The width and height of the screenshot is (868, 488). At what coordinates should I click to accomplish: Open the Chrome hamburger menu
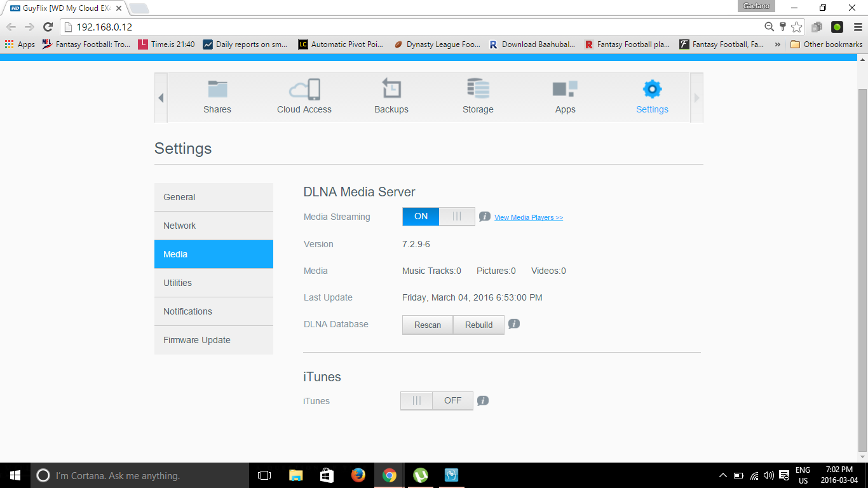858,27
